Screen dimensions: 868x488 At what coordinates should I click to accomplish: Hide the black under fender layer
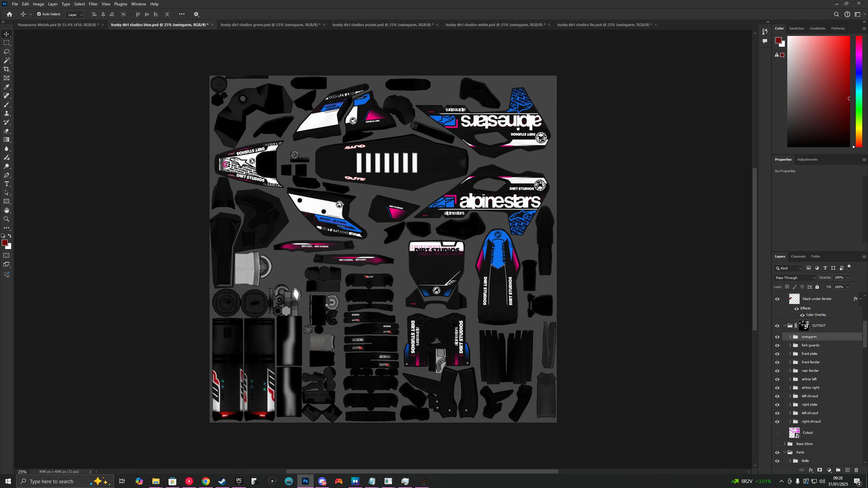[x=777, y=299]
